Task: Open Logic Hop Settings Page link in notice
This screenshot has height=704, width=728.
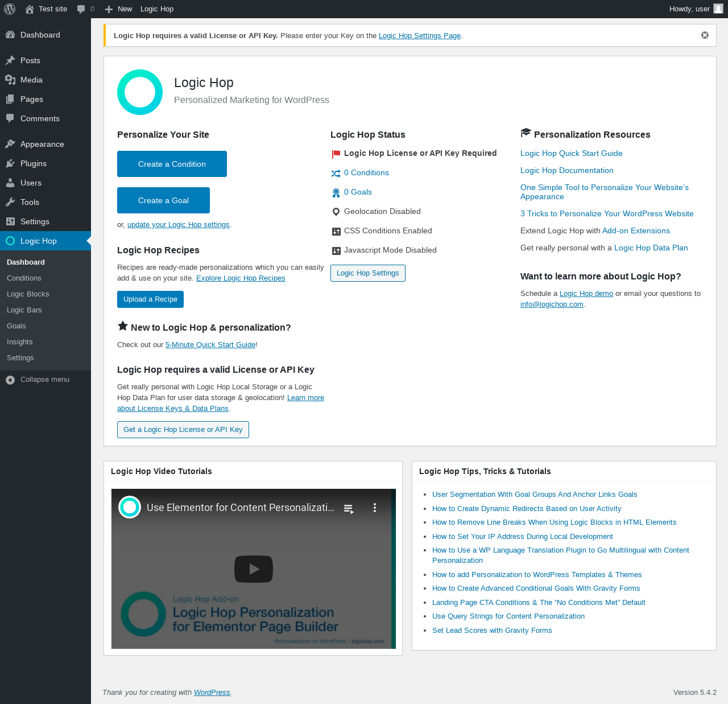Action: click(420, 35)
